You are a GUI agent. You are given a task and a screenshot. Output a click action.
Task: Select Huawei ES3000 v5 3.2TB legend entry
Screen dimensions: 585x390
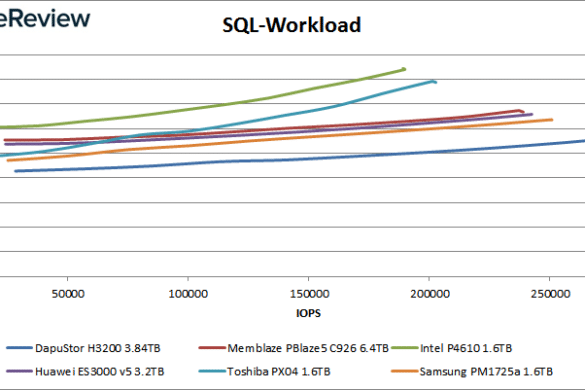(85, 372)
